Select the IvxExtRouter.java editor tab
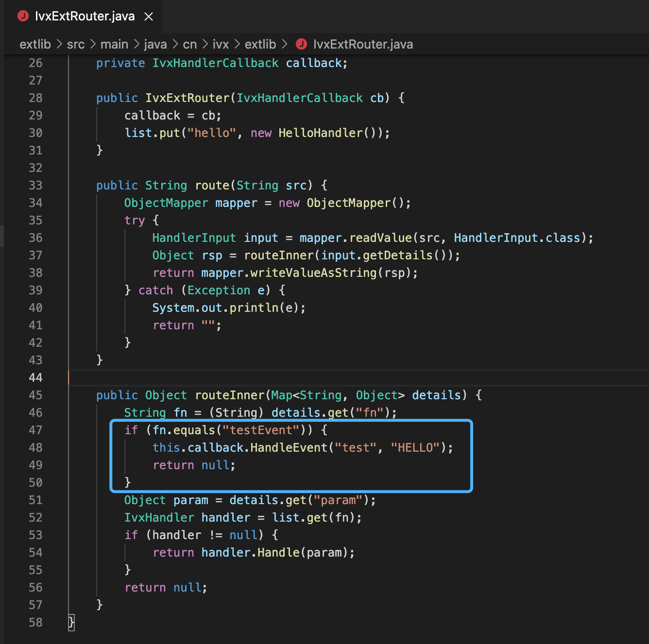The height and width of the screenshot is (644, 649). tap(83, 17)
